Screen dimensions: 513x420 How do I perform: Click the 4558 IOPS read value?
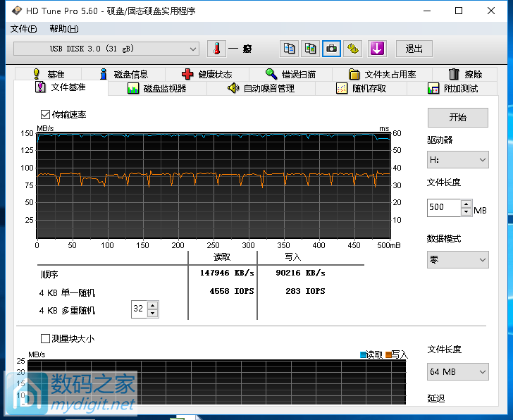click(232, 291)
